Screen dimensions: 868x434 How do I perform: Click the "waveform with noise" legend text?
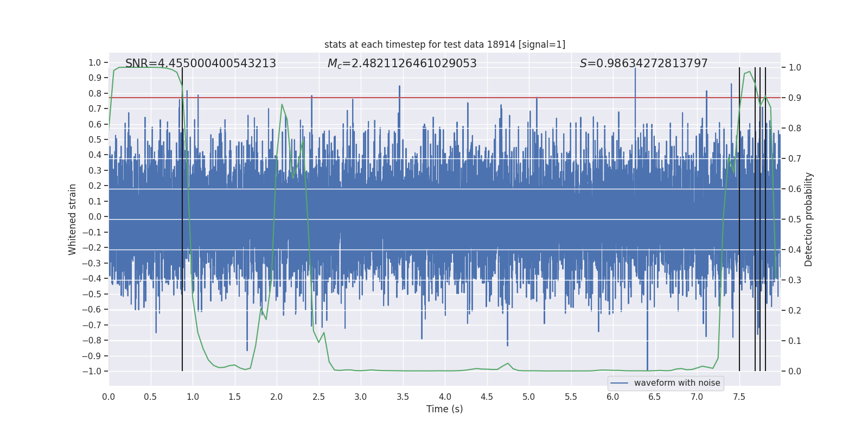tap(677, 383)
